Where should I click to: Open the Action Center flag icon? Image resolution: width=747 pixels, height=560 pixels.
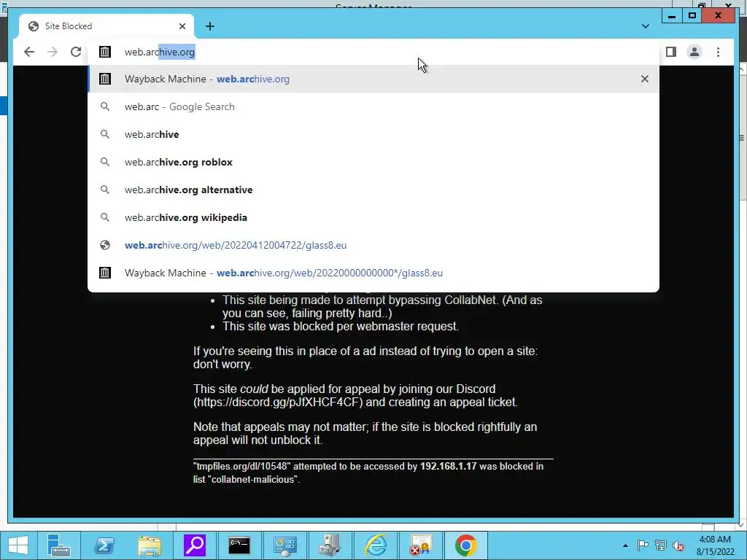tap(643, 545)
